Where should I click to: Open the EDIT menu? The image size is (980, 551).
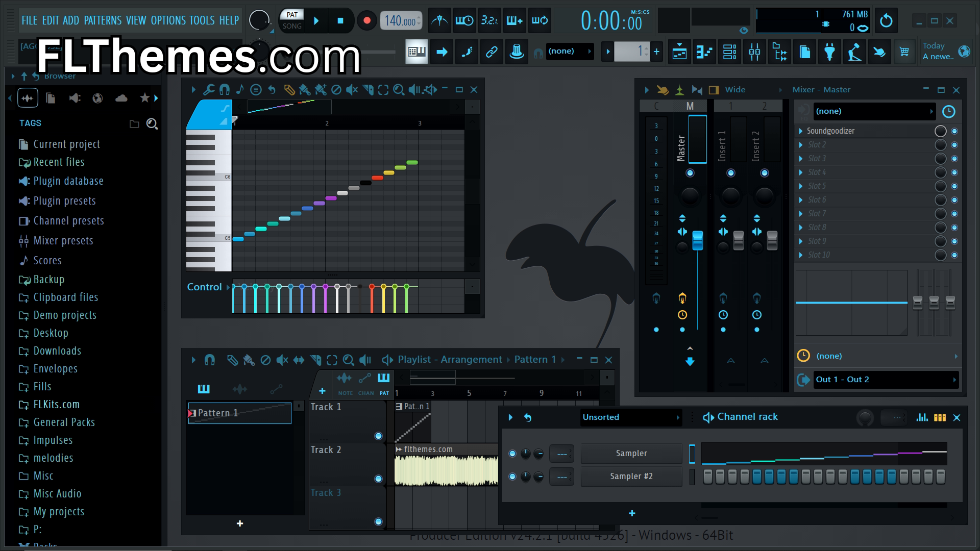click(x=51, y=20)
